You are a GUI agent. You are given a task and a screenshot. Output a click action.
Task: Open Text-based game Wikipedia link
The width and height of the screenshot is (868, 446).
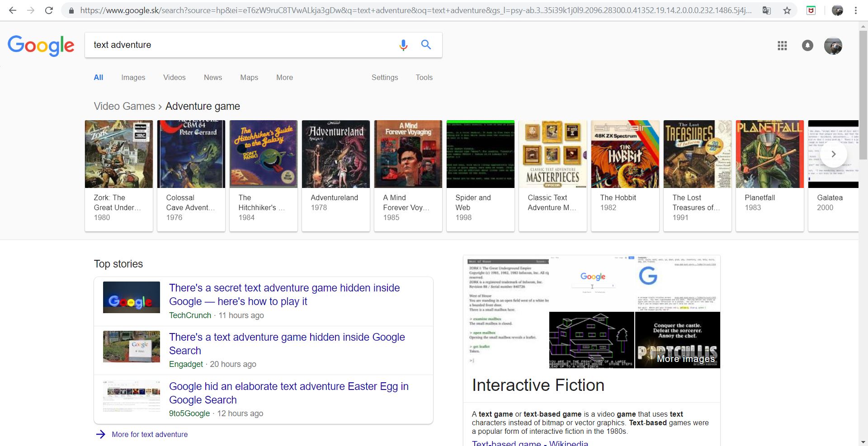coord(530,443)
